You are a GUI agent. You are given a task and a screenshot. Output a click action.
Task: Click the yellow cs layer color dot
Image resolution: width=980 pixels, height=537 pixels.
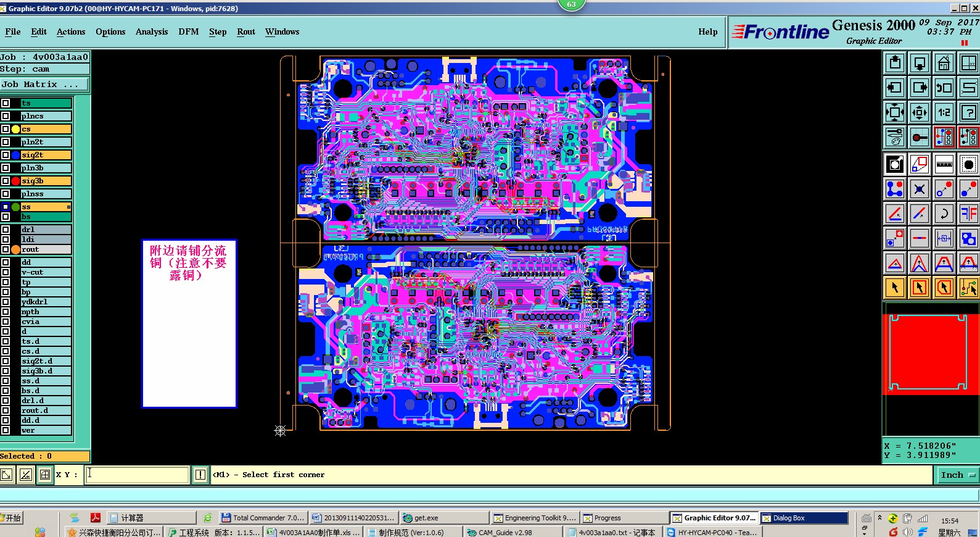(16, 129)
